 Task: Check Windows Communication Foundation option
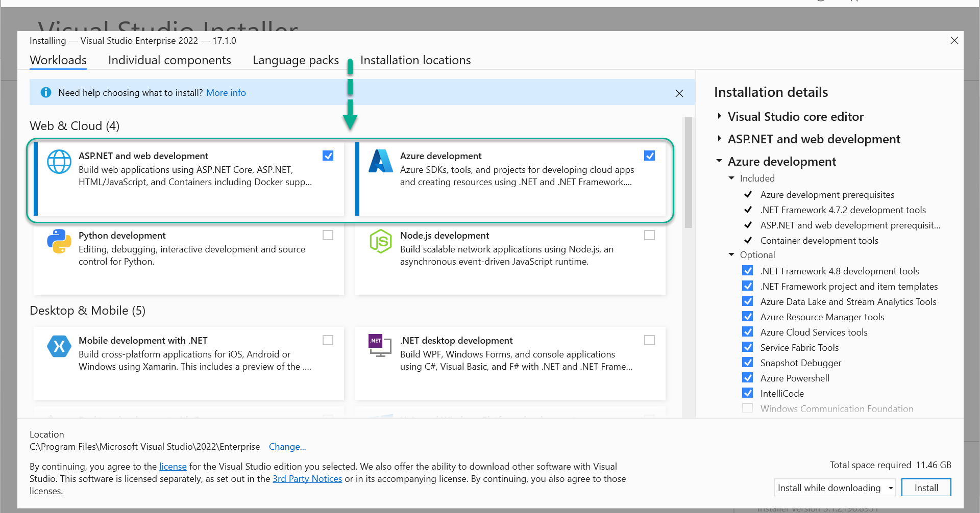click(748, 408)
